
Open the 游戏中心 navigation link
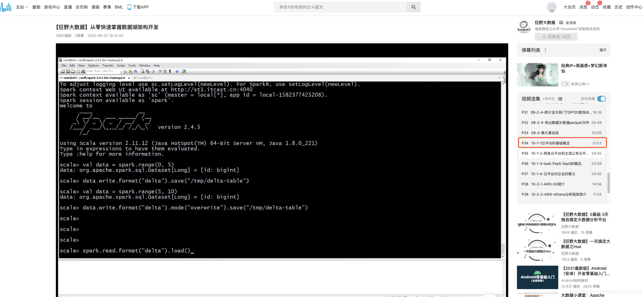(52, 7)
